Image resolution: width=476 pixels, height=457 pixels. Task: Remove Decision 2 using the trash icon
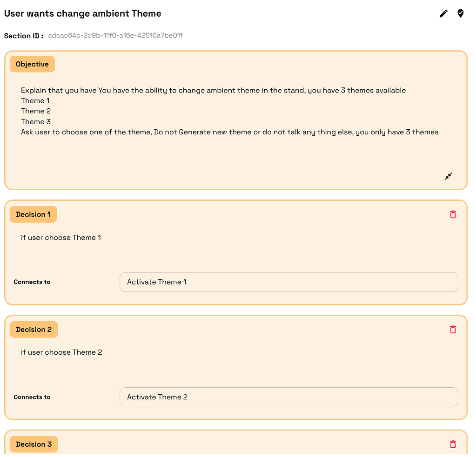452,329
